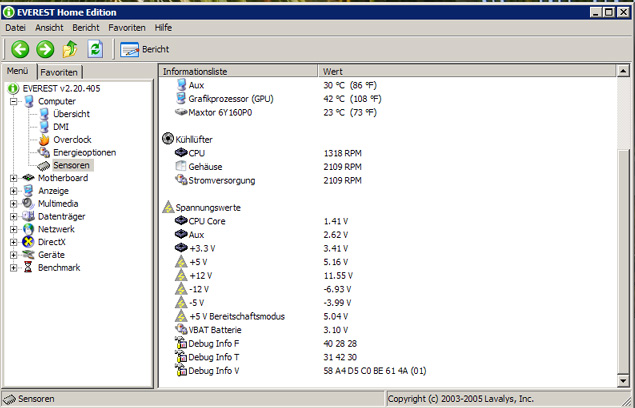Viewport: 635px width, 408px height.
Task: Expand the Benchmark tree node
Action: [x=14, y=268]
